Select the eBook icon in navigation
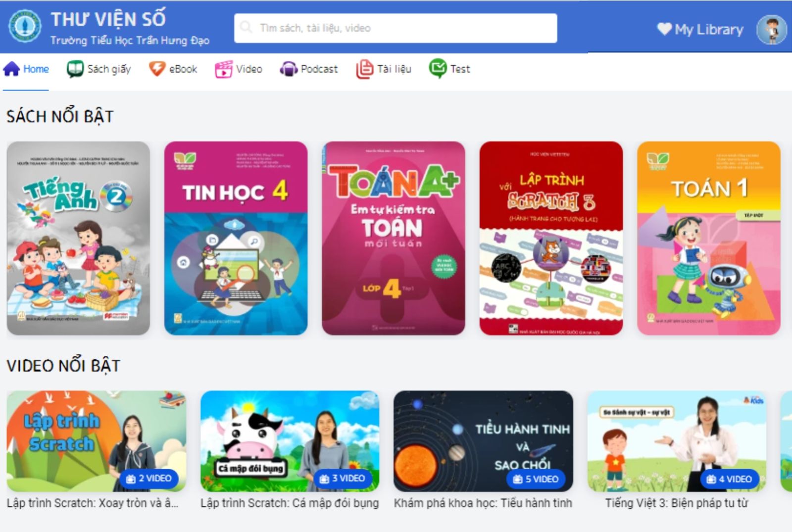792x532 pixels. 157,69
